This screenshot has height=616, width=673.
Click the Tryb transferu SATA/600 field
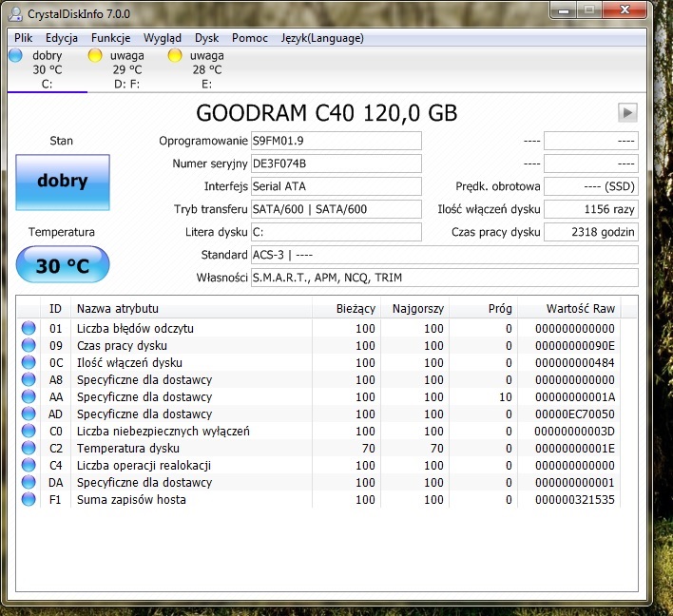point(336,209)
